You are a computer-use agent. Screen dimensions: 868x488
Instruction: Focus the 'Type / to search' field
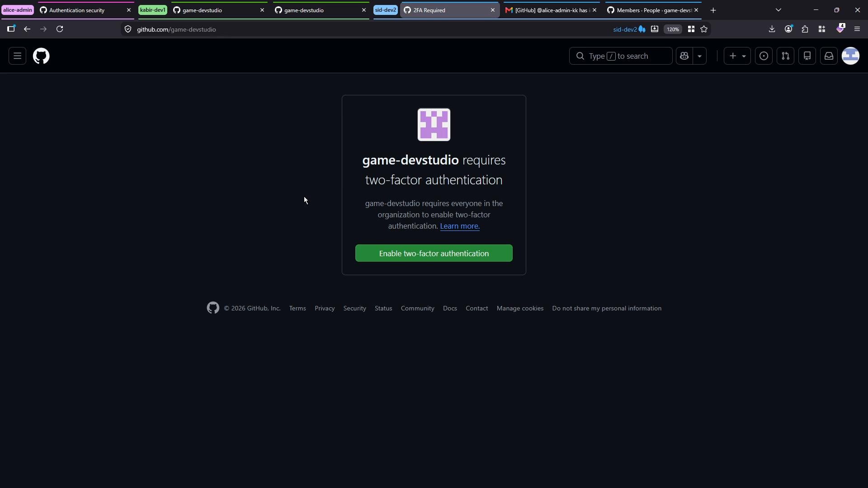coord(620,56)
